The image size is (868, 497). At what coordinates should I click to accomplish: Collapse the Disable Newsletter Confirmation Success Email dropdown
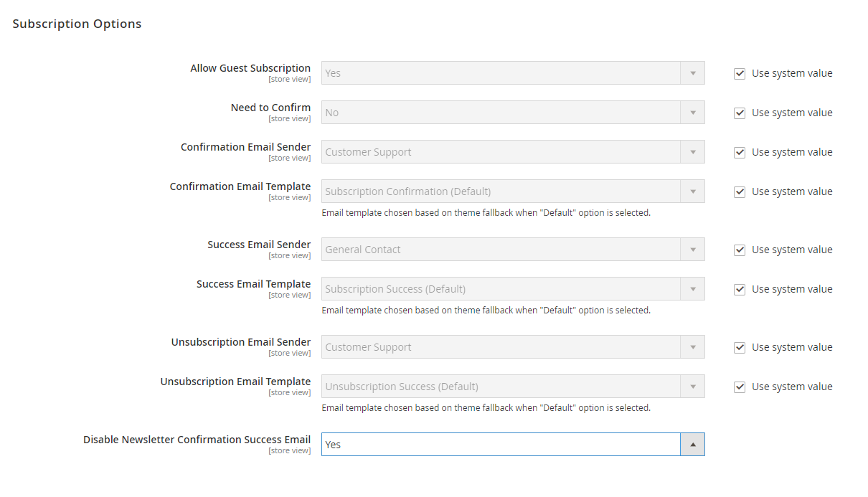pos(692,444)
